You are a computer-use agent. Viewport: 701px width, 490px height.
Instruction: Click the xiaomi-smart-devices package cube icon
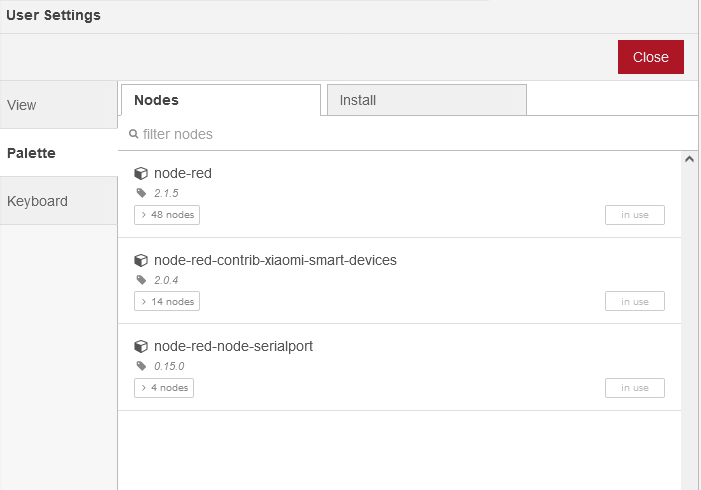click(141, 260)
